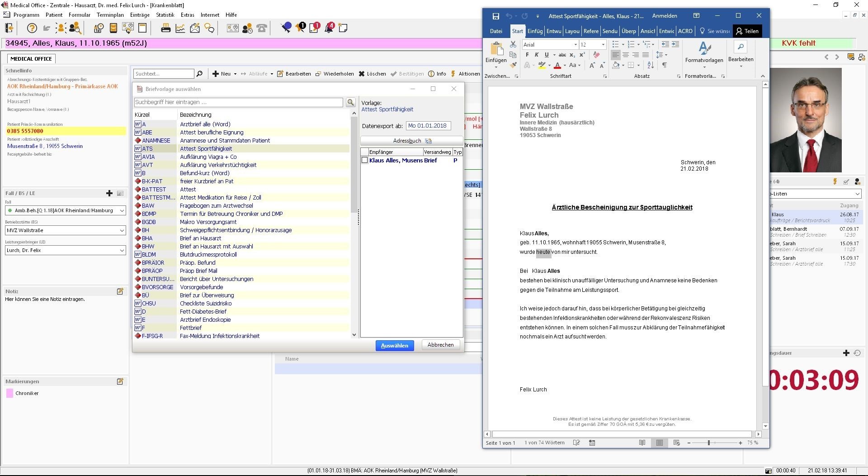Open the calendar clock appointment icon

coord(99,28)
